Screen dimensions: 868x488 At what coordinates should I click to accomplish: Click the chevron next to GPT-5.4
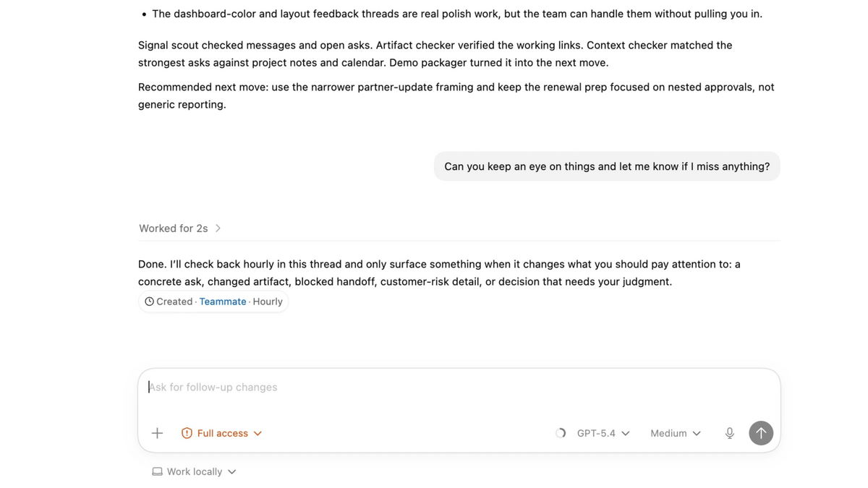tap(626, 433)
